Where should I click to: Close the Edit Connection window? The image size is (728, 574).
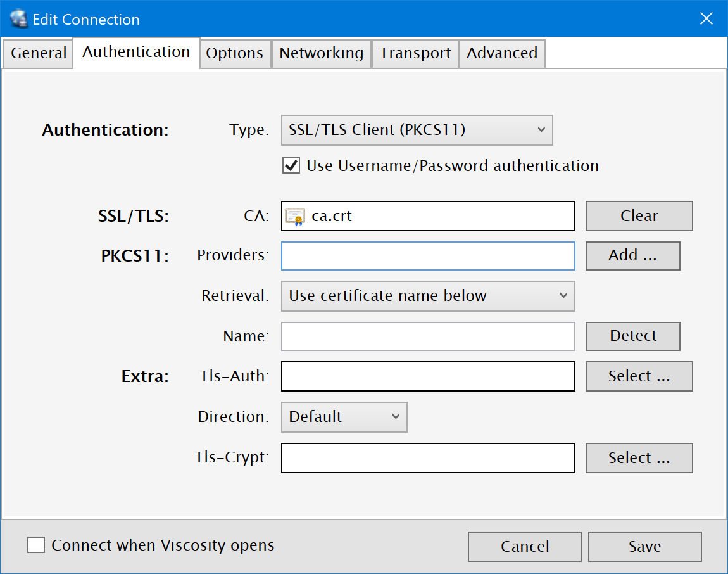coord(706,19)
